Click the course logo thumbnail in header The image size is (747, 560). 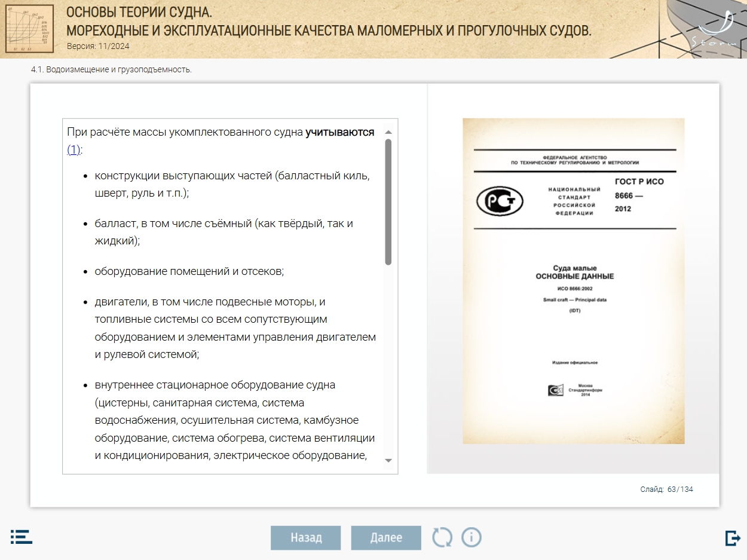coord(29,29)
